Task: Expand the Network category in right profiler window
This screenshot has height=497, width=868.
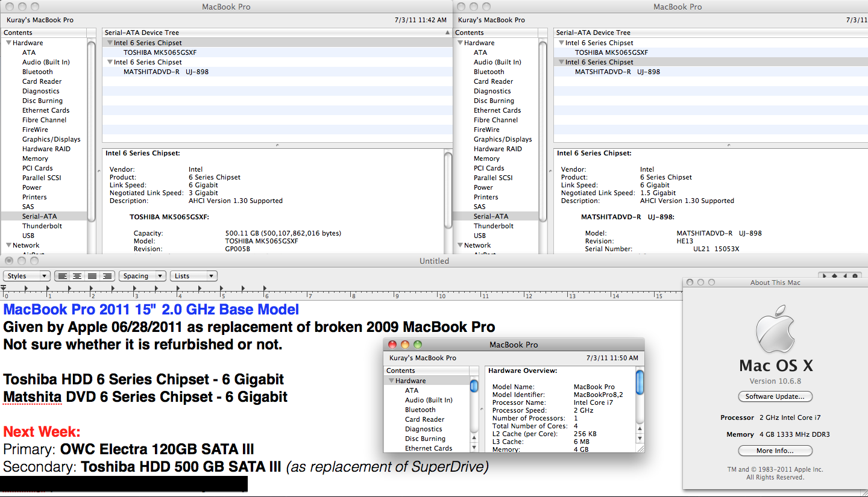Action: pos(461,245)
